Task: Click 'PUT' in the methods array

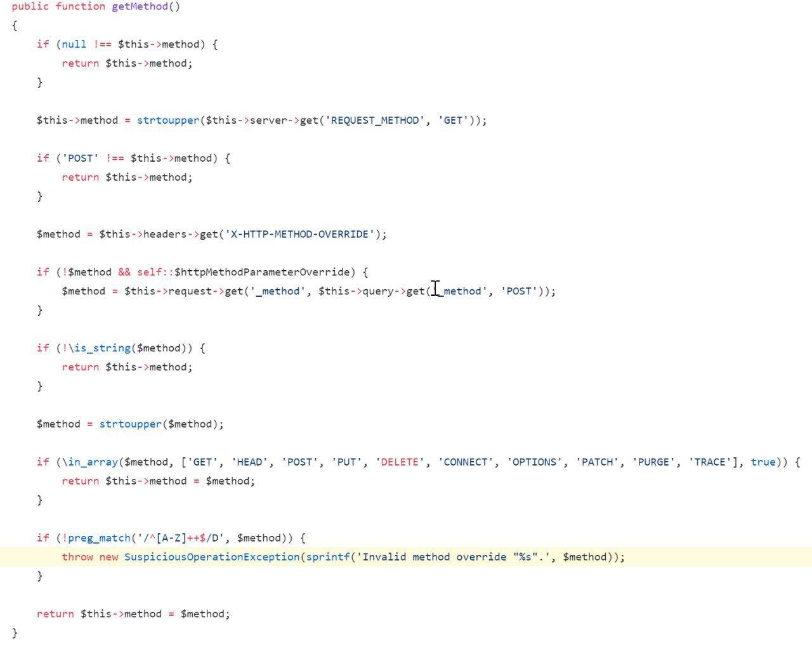Action: [347, 462]
